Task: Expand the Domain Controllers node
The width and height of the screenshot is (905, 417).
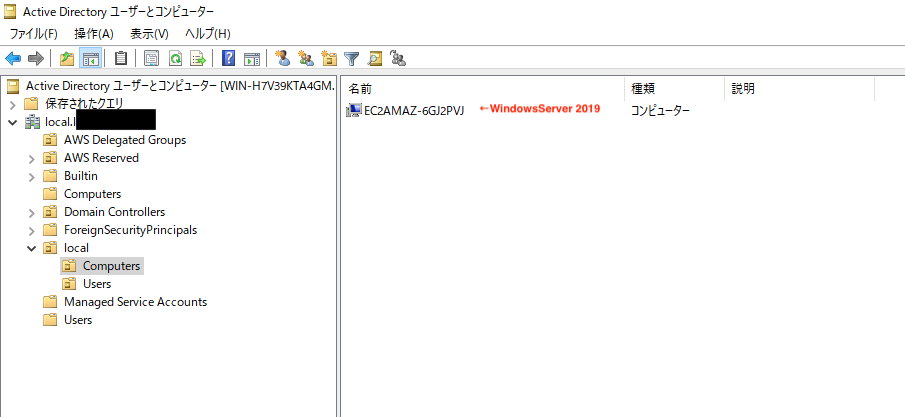Action: (x=32, y=213)
